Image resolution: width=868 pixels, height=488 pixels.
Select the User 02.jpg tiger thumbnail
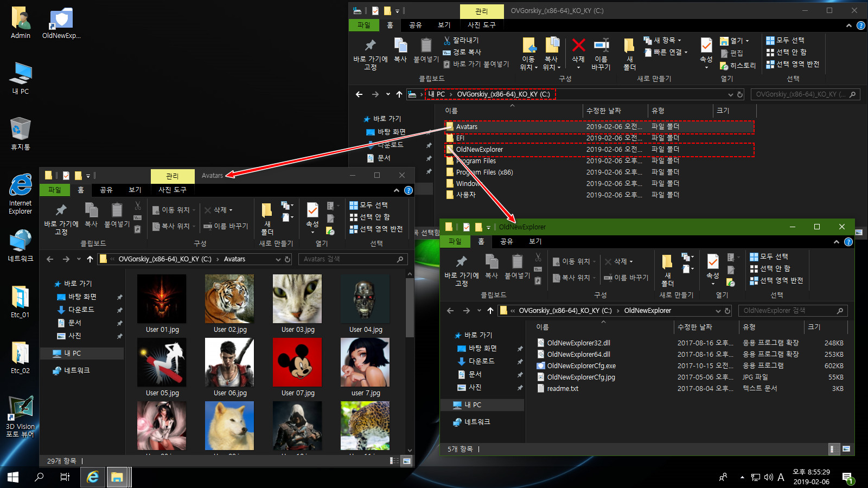(229, 304)
